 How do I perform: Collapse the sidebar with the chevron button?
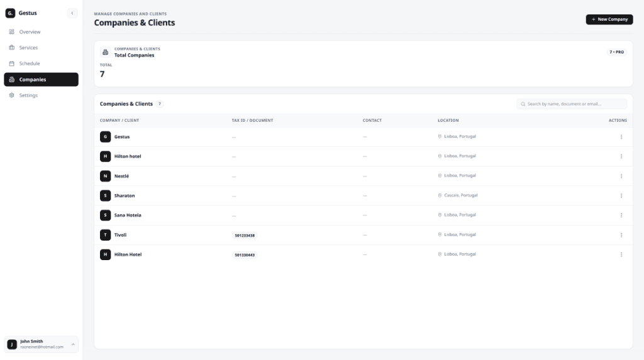pyautogui.click(x=72, y=13)
